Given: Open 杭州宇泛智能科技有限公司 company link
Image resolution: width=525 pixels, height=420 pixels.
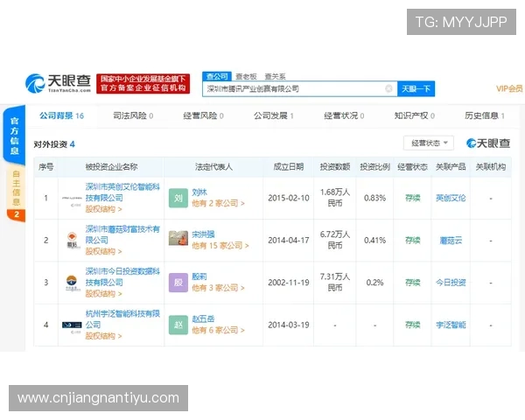Looking at the screenshot, I should point(122,318).
